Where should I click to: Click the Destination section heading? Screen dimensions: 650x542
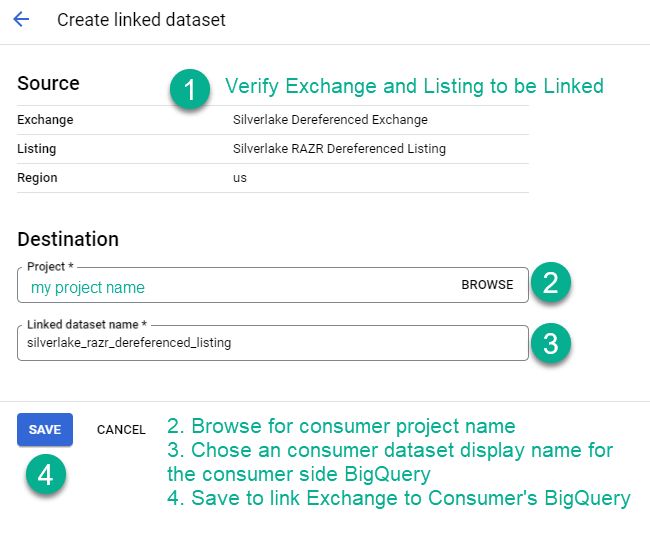point(68,239)
